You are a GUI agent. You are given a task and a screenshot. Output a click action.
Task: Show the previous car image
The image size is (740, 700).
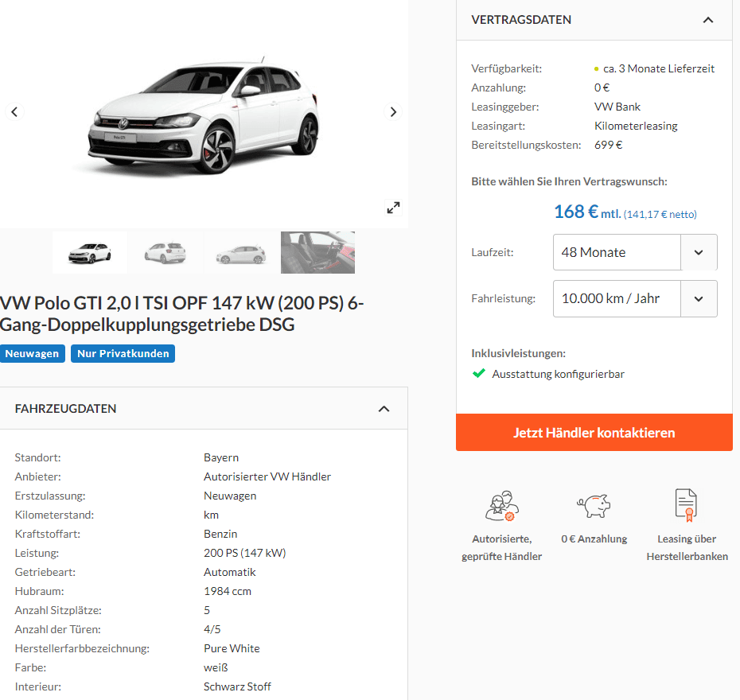point(14,112)
